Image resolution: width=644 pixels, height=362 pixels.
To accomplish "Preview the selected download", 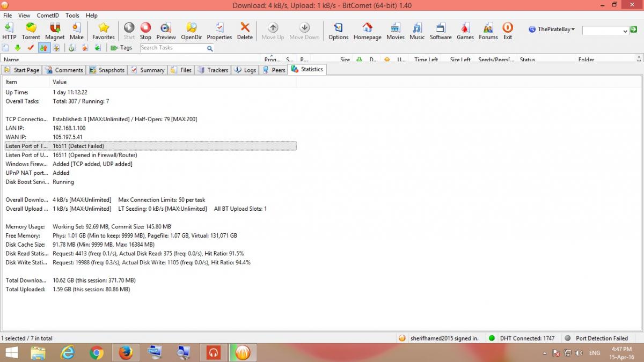I will [x=166, y=31].
